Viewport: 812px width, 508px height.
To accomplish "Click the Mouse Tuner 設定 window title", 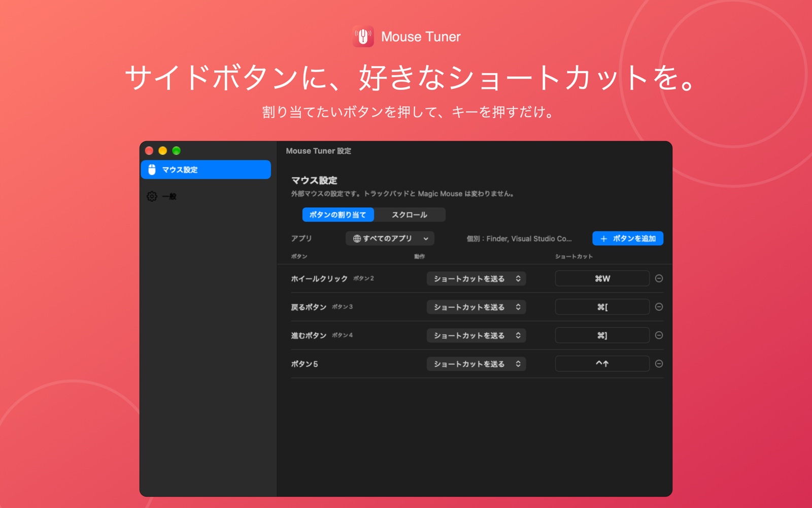I will point(318,151).
